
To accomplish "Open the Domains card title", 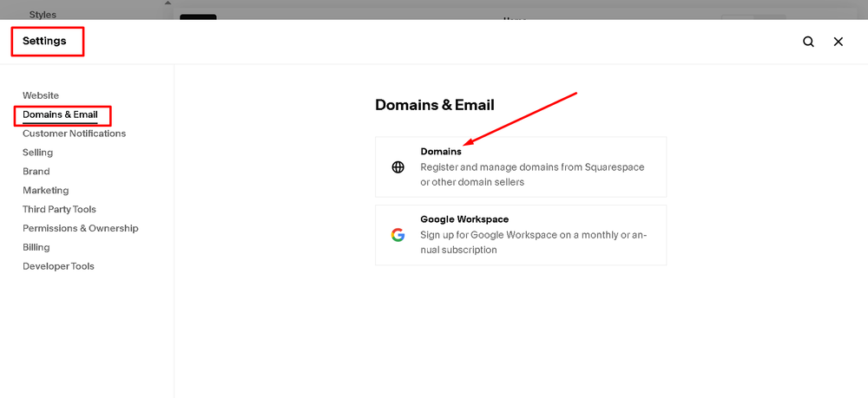I will (441, 152).
